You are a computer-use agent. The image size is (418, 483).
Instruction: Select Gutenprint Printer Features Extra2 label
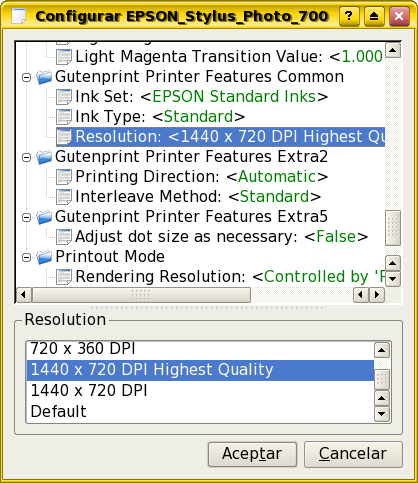click(191, 157)
